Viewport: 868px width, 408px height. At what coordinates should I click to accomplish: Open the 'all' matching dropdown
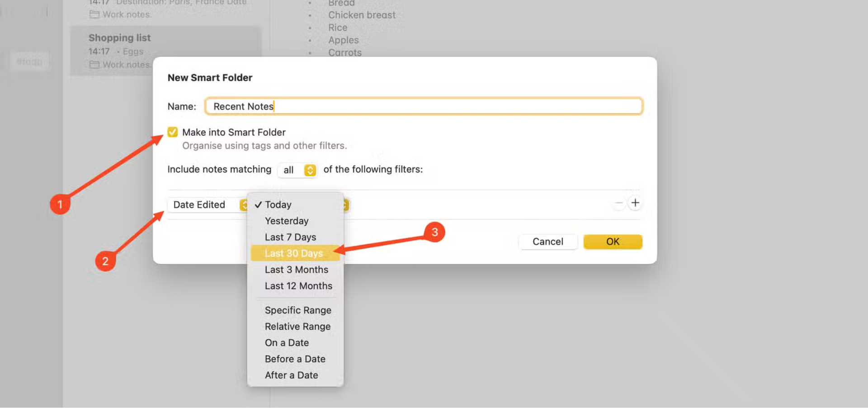point(297,170)
